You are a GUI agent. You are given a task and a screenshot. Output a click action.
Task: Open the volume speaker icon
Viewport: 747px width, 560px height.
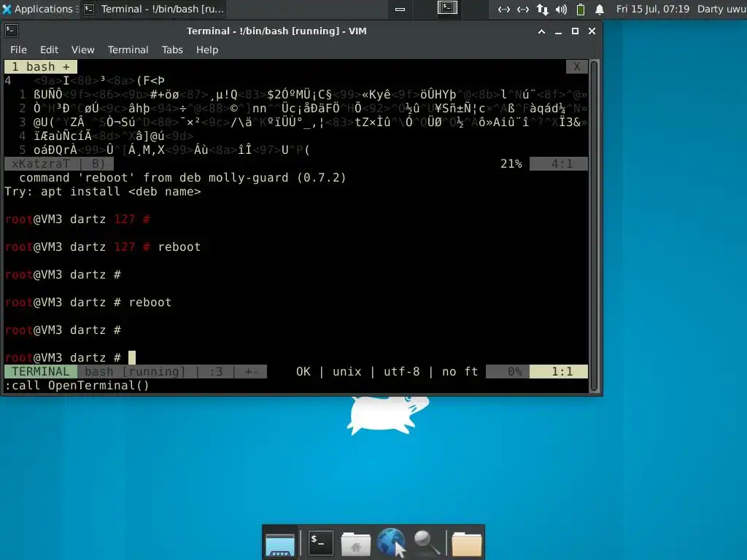(561, 9)
